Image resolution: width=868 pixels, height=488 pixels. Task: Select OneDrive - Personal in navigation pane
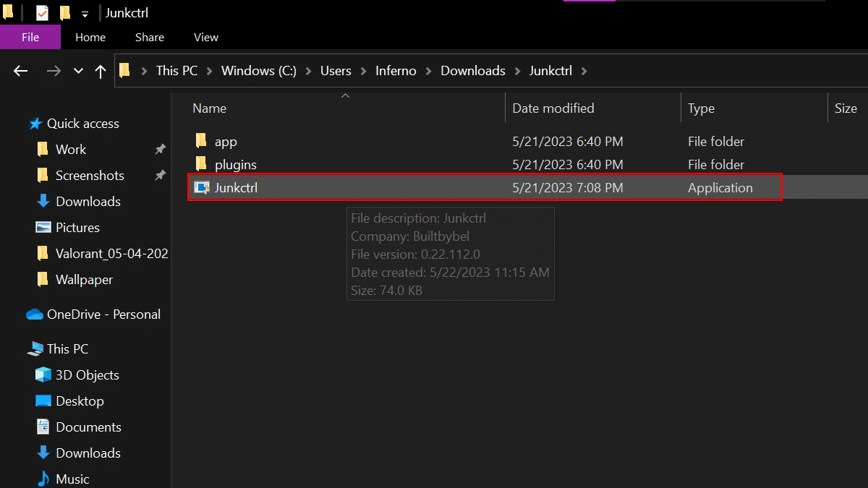103,314
